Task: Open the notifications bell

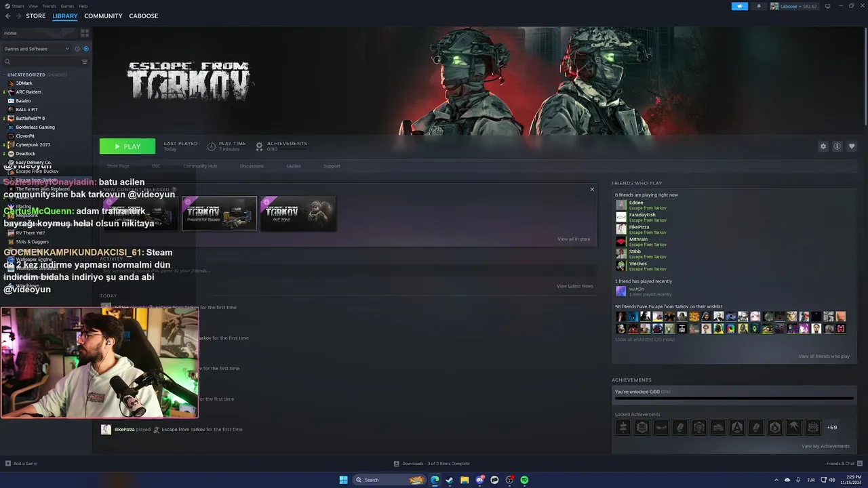Action: (759, 6)
